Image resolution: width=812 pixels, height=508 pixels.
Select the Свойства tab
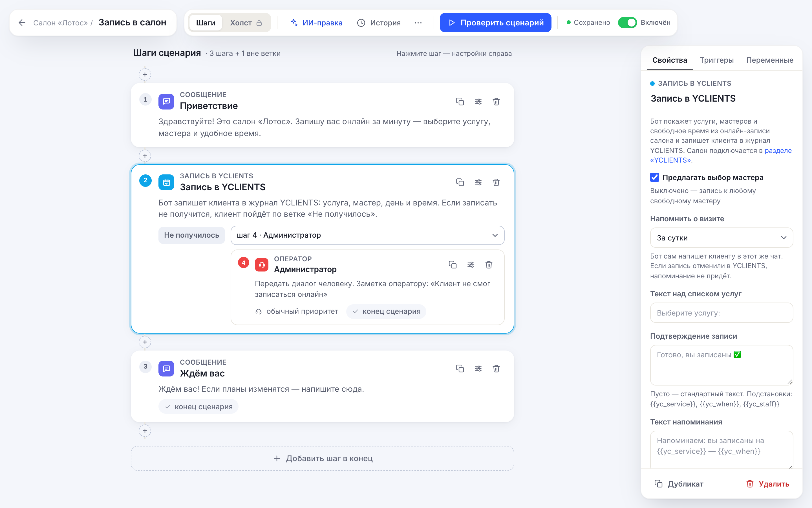point(669,60)
